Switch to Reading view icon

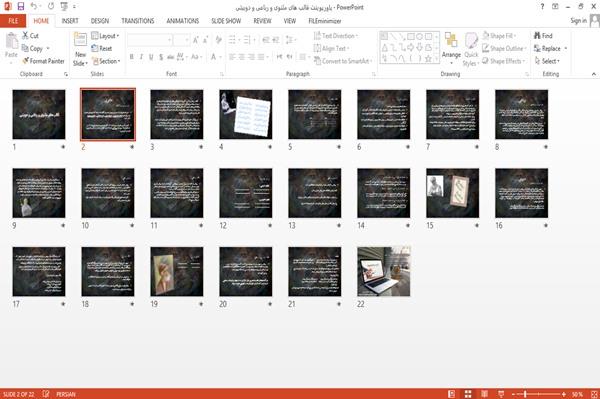[484, 394]
